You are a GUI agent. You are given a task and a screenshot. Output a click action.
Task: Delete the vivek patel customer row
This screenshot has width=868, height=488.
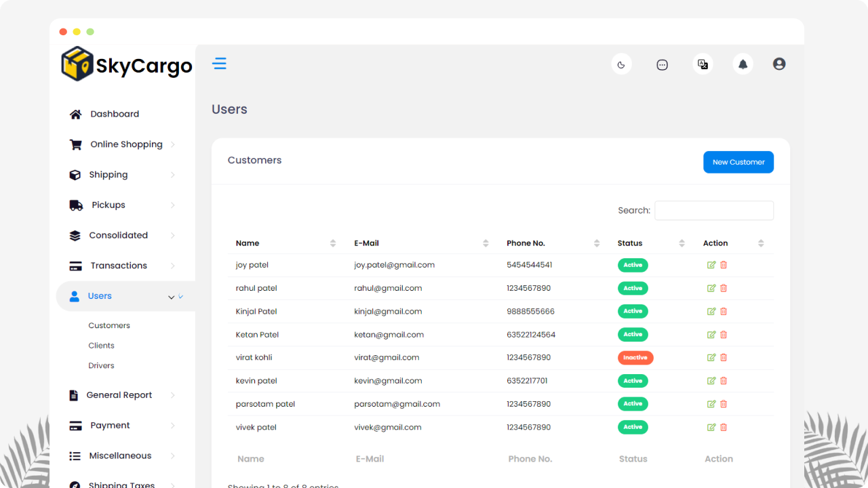click(724, 427)
